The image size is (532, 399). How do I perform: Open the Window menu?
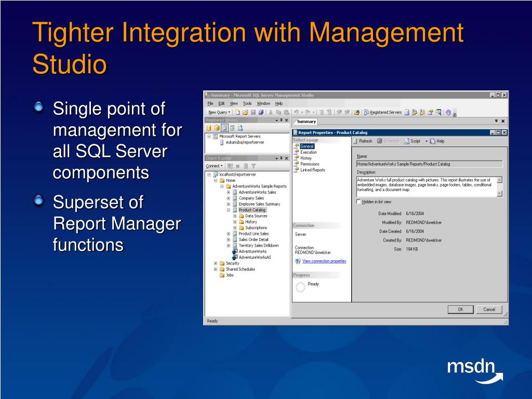coord(263,103)
